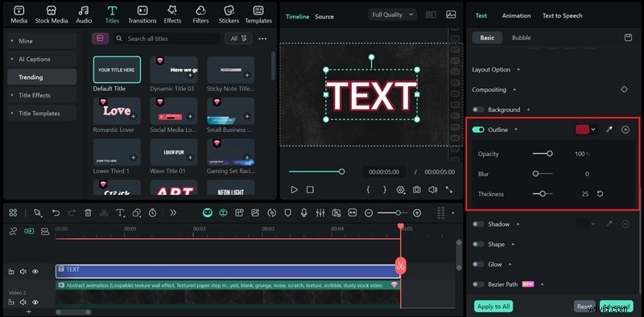This screenshot has height=317, width=644.
Task: Open the Text to Speech tab
Action: click(x=562, y=15)
